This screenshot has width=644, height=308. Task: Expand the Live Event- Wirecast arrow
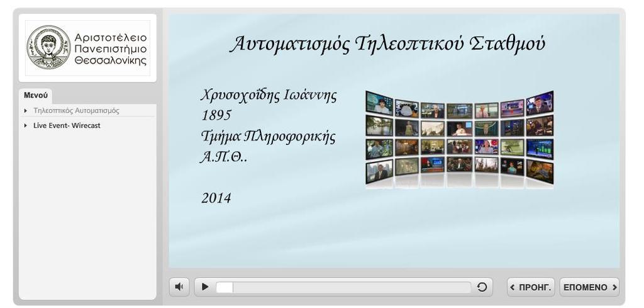click(x=25, y=125)
